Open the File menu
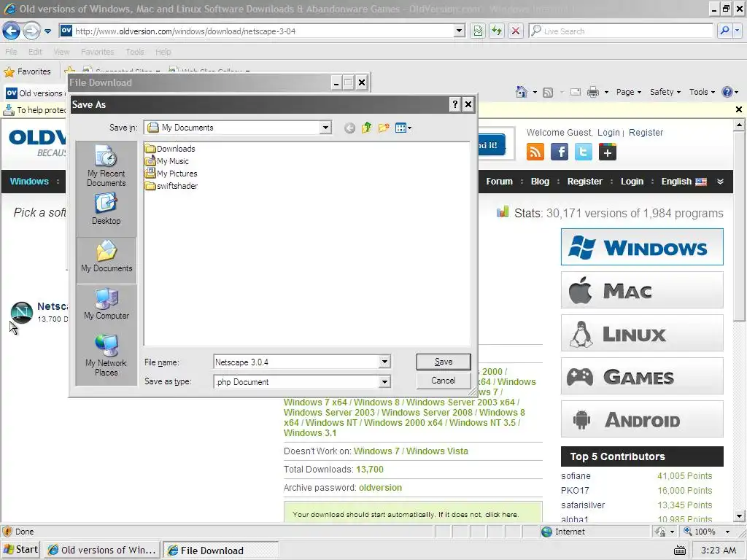The width and height of the screenshot is (747, 560). click(x=11, y=52)
